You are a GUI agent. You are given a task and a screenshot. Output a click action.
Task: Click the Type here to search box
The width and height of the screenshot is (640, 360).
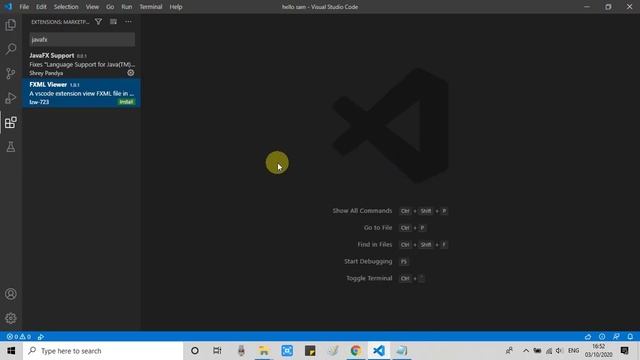pos(103,351)
